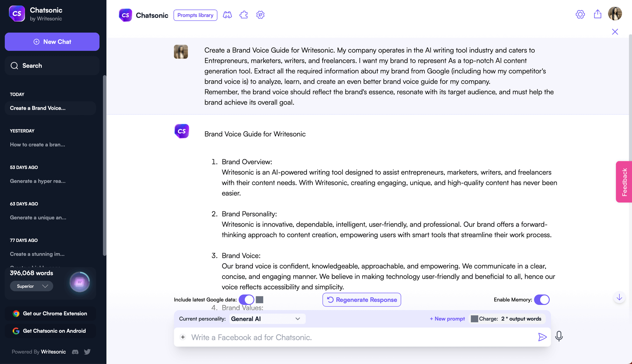
Task: Click the Discord icon in top toolbar
Action: (227, 15)
